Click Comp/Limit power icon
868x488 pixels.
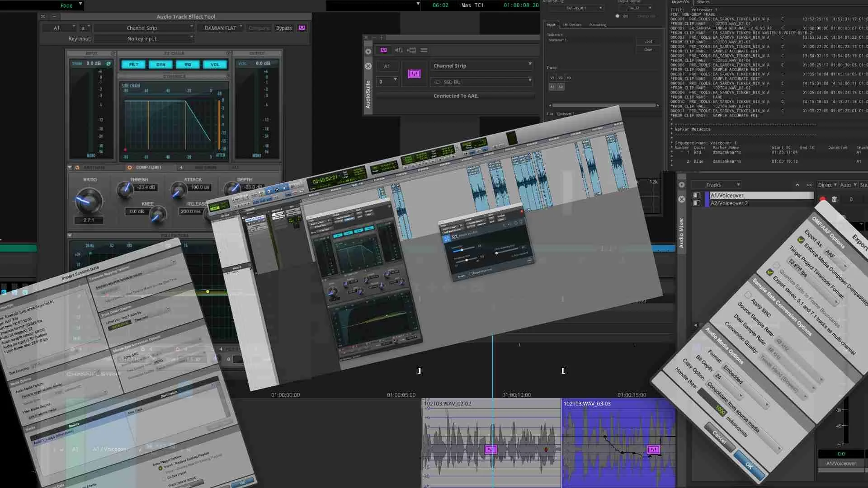click(130, 168)
